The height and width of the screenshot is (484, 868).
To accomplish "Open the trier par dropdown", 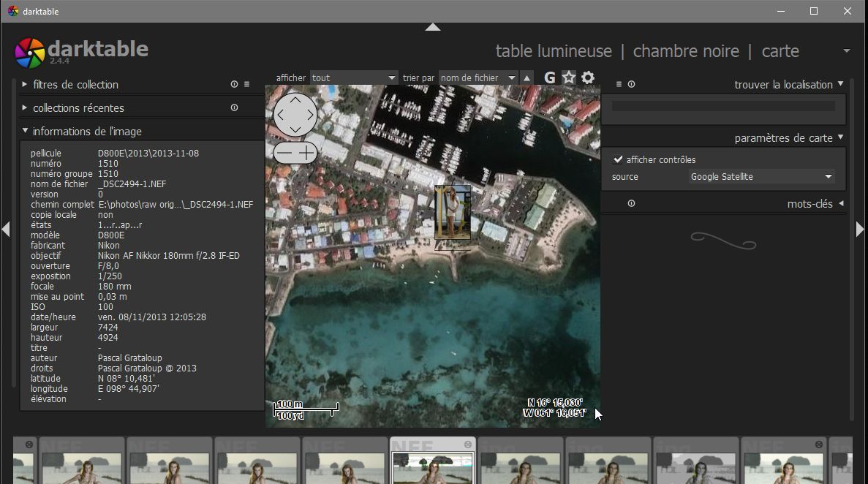I will click(478, 78).
